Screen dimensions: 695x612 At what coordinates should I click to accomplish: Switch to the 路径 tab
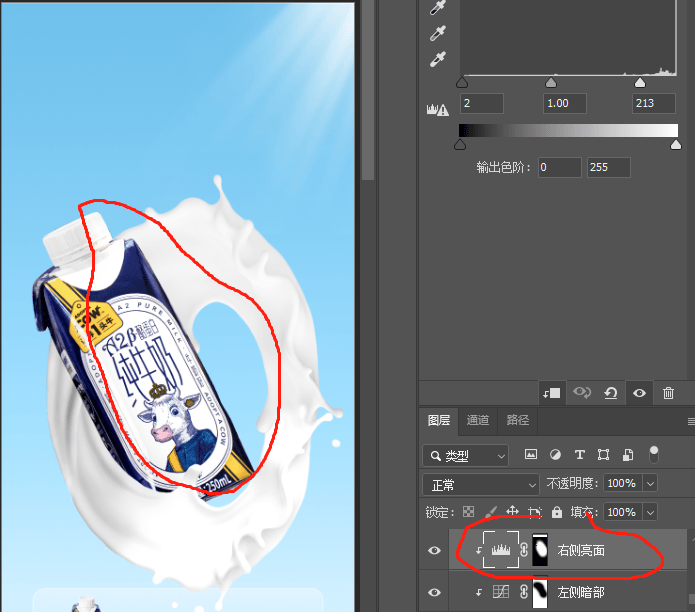pyautogui.click(x=517, y=420)
